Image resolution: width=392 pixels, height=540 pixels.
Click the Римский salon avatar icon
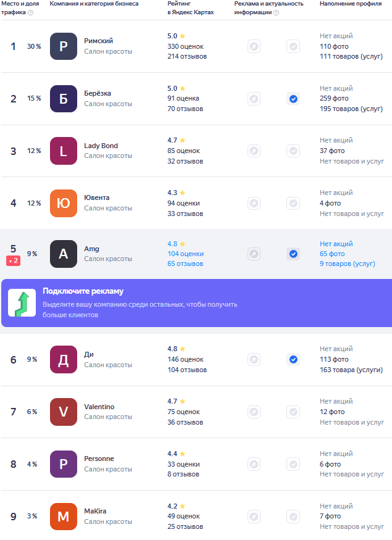pos(64,46)
